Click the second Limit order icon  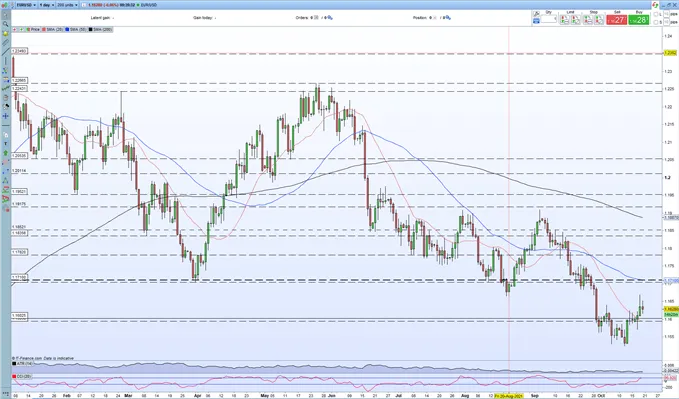[x=576, y=19]
